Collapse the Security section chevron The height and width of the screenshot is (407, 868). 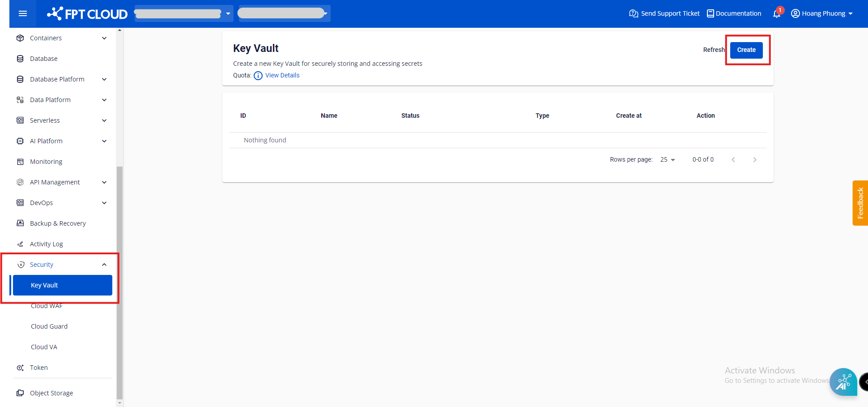(104, 264)
